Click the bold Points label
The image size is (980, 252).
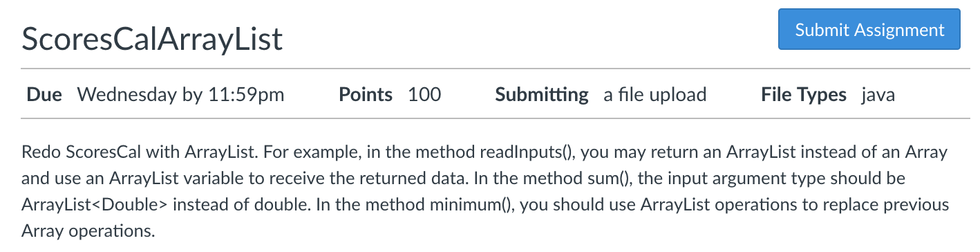(366, 95)
